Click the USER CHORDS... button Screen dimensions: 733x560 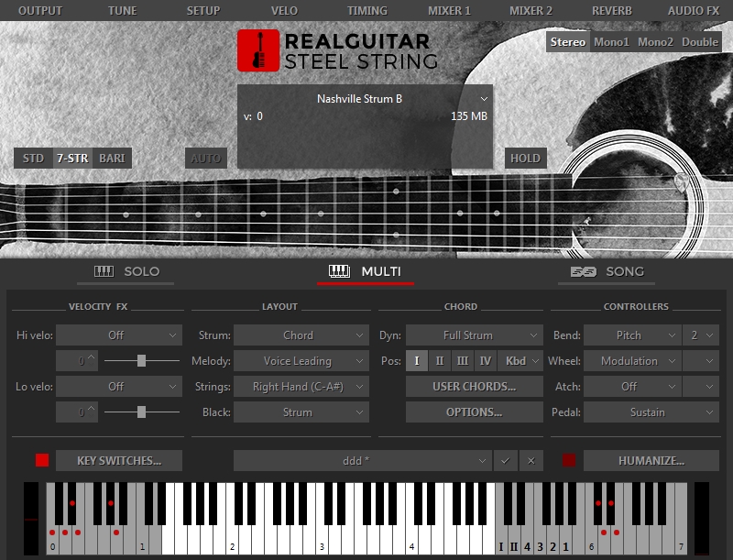coord(475,387)
